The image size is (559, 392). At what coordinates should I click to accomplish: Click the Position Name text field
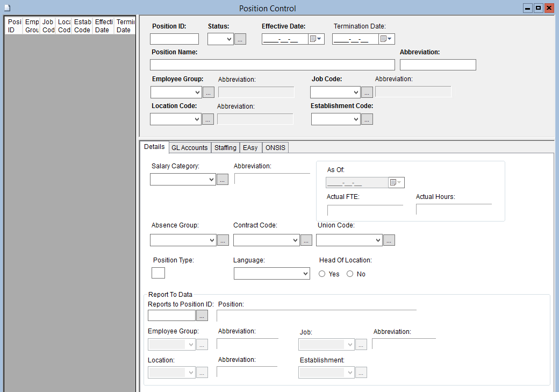pyautogui.click(x=272, y=65)
